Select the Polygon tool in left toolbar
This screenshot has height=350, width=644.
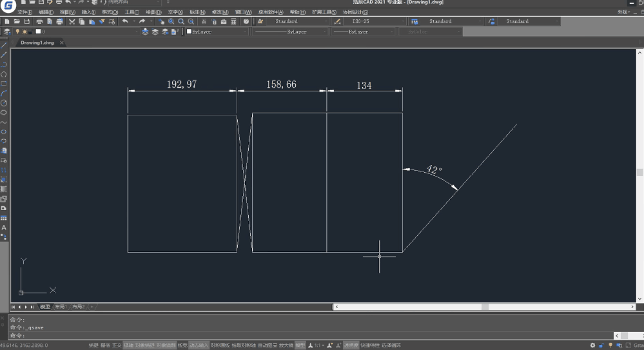click(x=4, y=74)
